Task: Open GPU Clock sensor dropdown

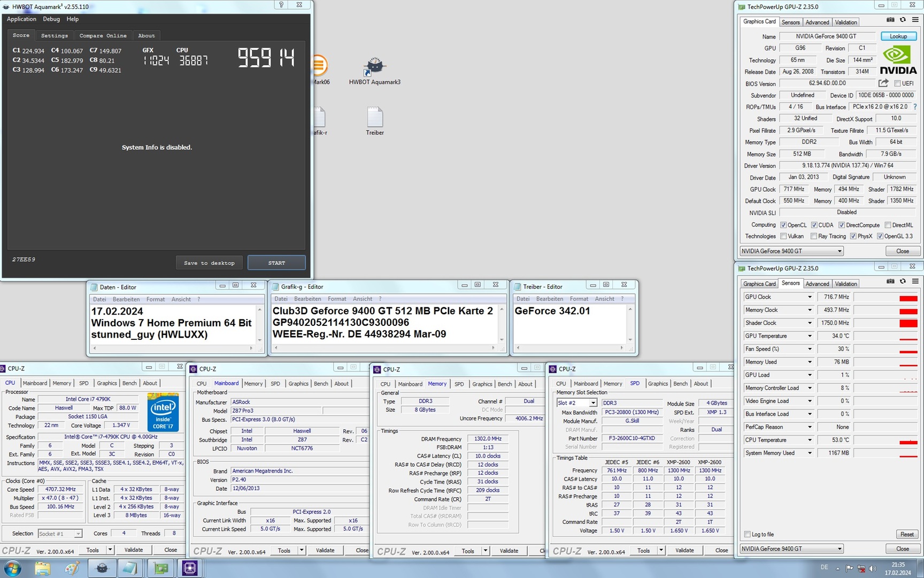Action: pyautogui.click(x=810, y=297)
